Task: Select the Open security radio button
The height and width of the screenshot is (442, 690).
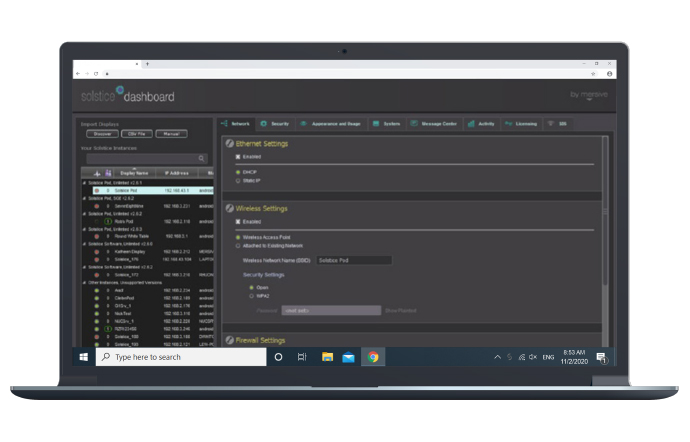Action: pos(252,287)
